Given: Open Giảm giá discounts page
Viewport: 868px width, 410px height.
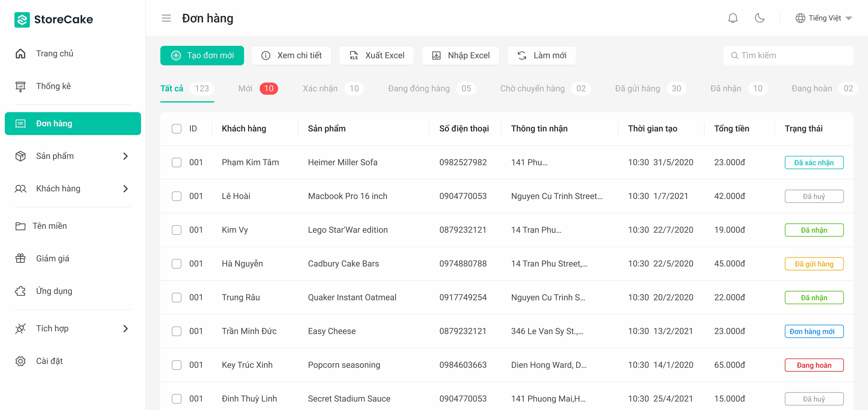Looking at the screenshot, I should point(53,259).
